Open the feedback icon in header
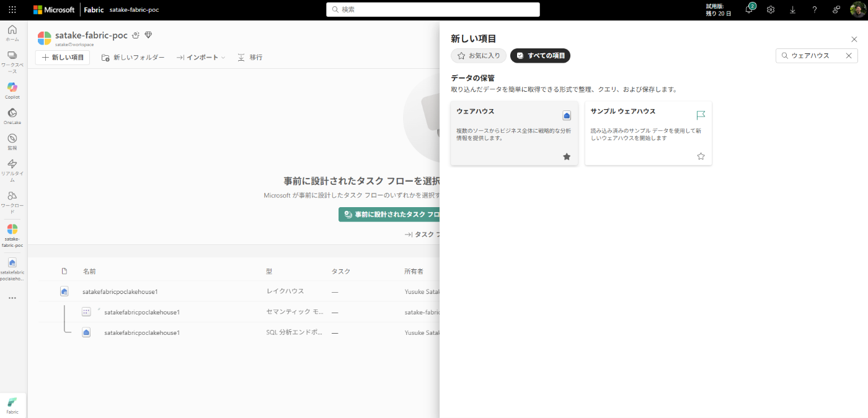 pos(836,10)
